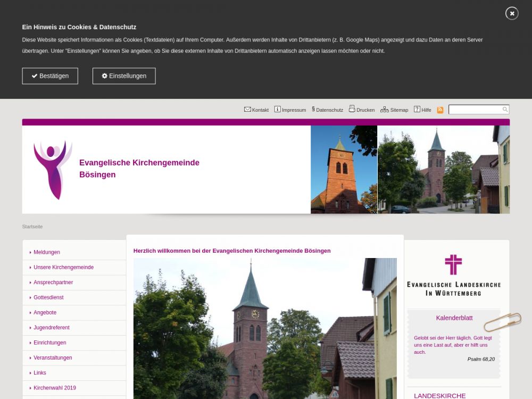Click the Impressum info icon
Viewport: 532px width, 399px height.
click(x=278, y=110)
